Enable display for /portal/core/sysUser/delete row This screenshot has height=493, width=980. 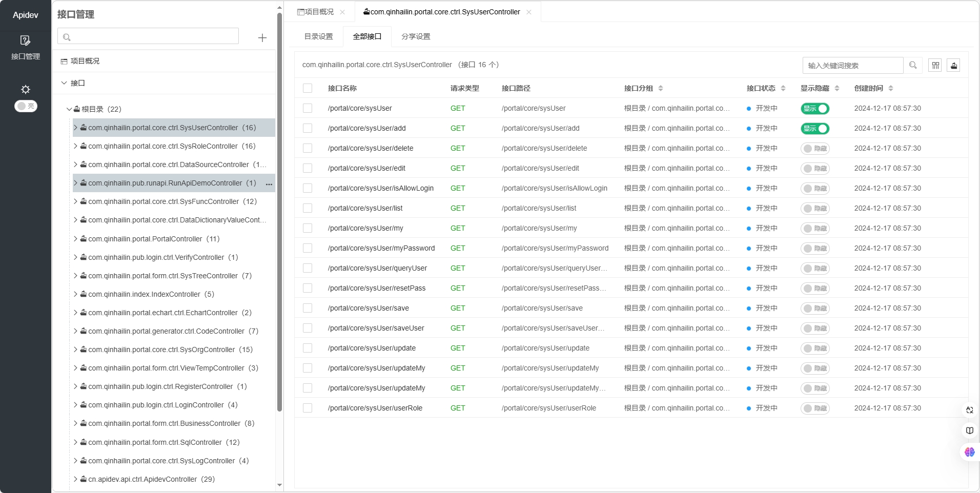coord(815,148)
